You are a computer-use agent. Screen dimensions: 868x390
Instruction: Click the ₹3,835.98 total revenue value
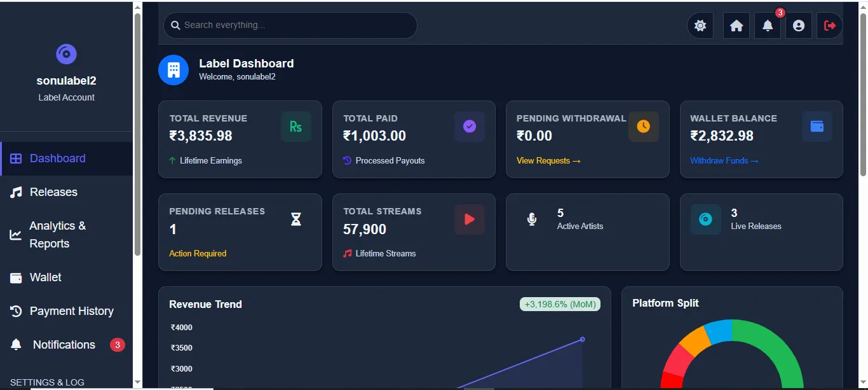coord(201,136)
